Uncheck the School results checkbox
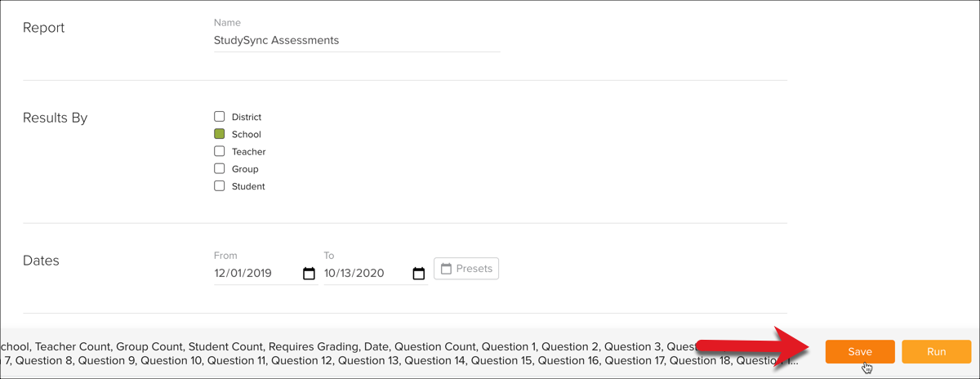980x379 pixels. (x=219, y=134)
